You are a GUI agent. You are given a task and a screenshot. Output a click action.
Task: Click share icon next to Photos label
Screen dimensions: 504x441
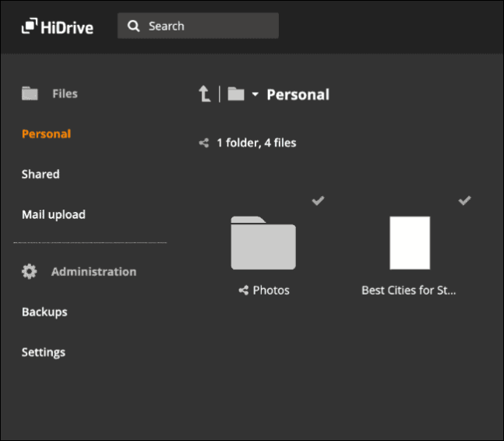click(x=244, y=291)
